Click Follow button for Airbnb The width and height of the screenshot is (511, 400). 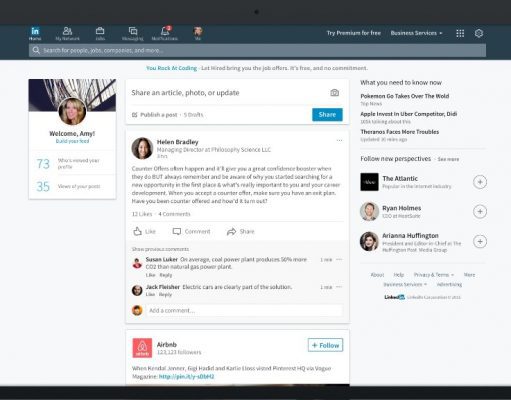point(325,345)
